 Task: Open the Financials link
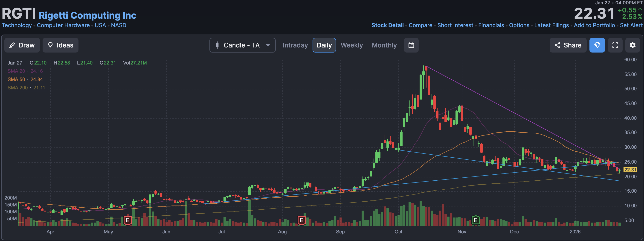pos(491,25)
